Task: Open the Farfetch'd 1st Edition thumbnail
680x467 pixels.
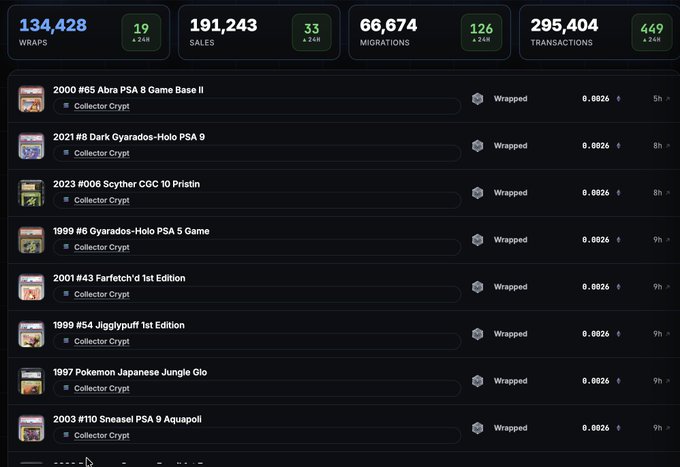Action: point(31,287)
